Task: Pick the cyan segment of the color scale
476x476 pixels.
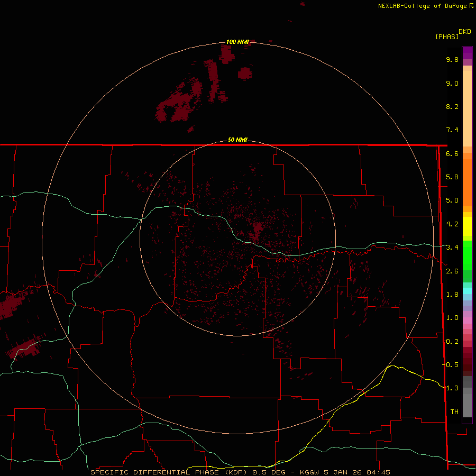Action: [x=467, y=291]
